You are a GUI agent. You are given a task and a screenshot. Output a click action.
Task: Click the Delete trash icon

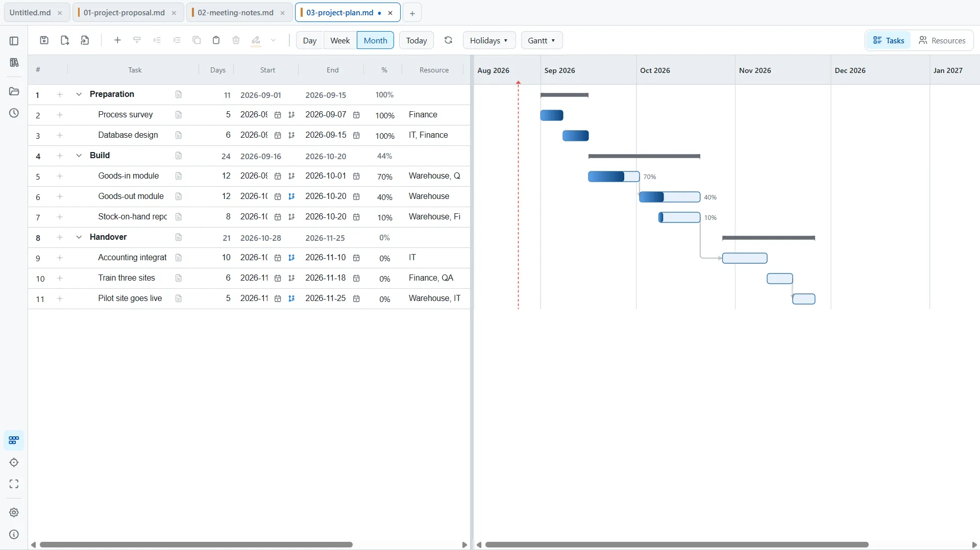pyautogui.click(x=236, y=40)
